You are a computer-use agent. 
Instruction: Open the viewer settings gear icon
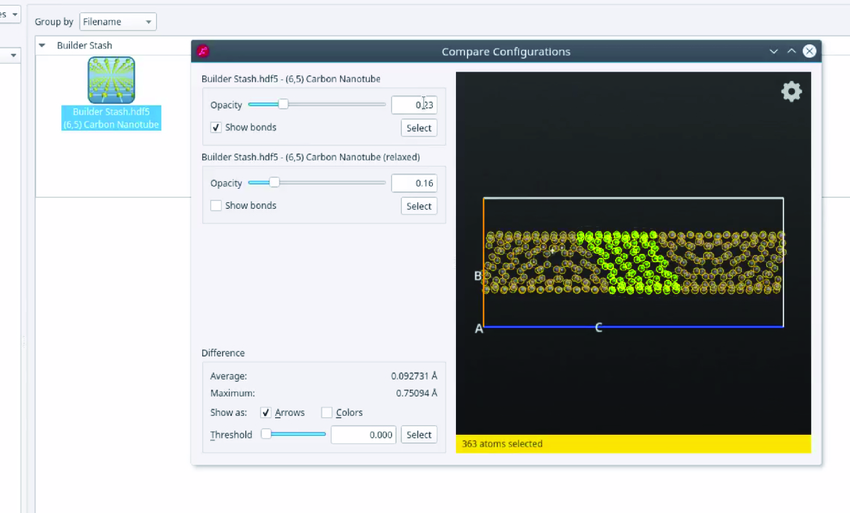point(791,92)
